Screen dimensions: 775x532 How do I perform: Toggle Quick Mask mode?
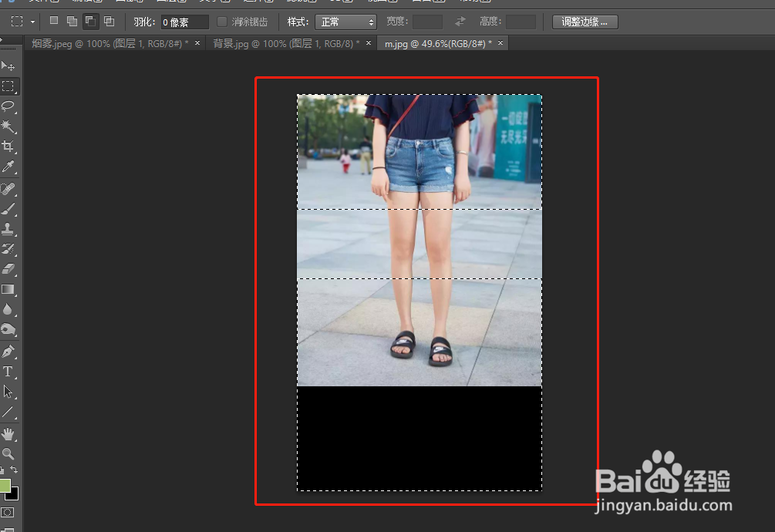8,512
